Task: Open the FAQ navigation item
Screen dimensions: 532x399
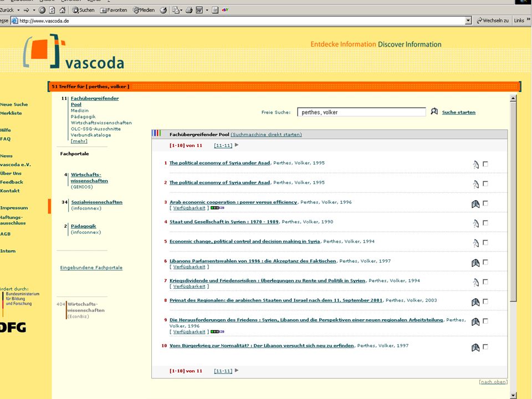Action: [6, 139]
